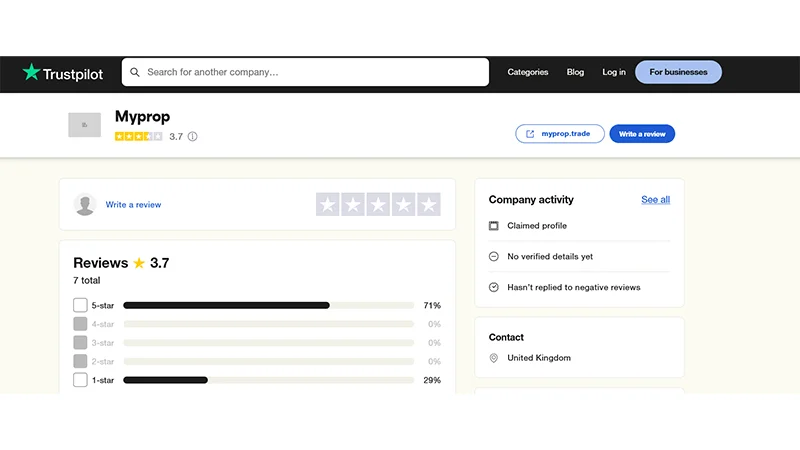Click the Trustpilot logo

click(x=63, y=73)
